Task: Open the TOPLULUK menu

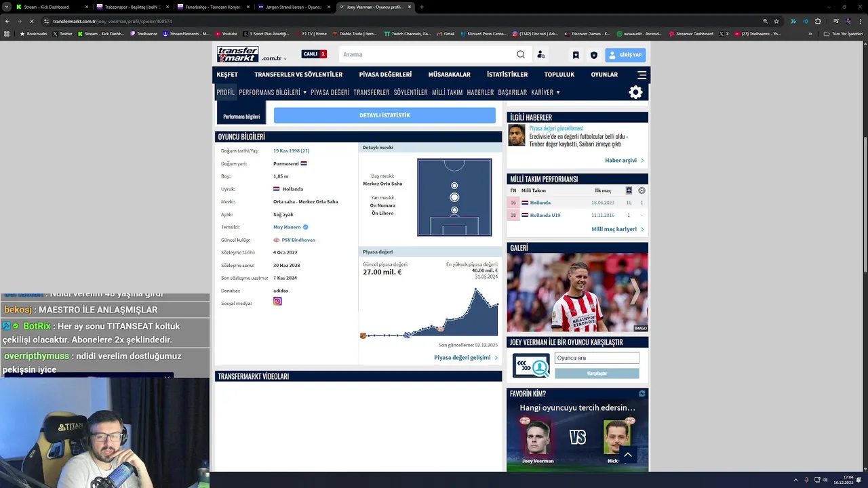Action: [x=559, y=75]
